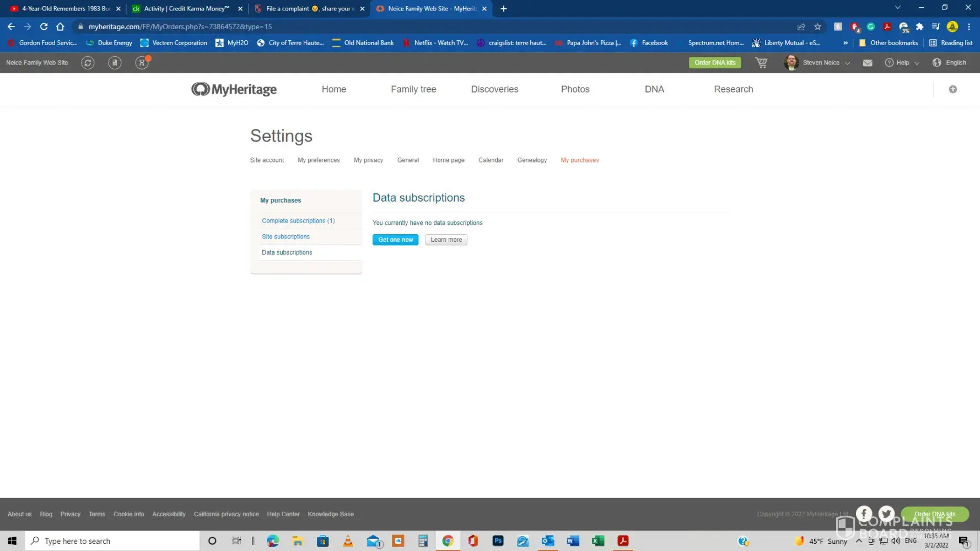Screen dimensions: 980x551
Task: Open the Family tree menu
Action: coord(413,89)
